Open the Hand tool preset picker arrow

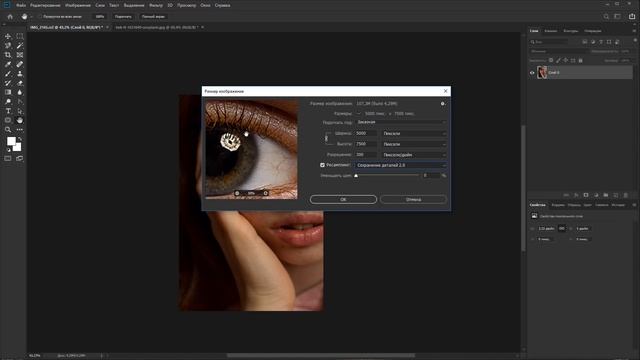point(31,17)
